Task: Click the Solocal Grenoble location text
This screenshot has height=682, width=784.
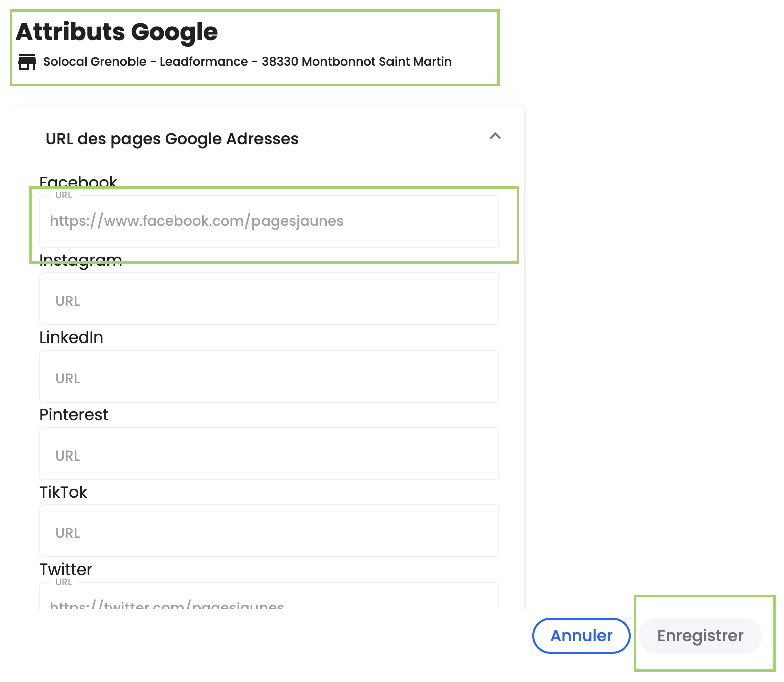Action: (x=247, y=62)
